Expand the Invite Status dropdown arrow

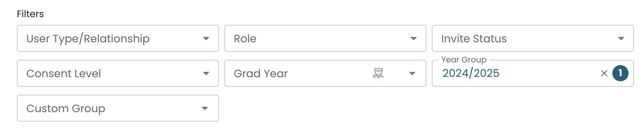[621, 39]
